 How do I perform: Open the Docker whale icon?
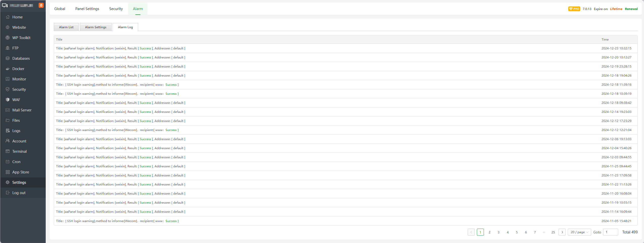click(8, 69)
